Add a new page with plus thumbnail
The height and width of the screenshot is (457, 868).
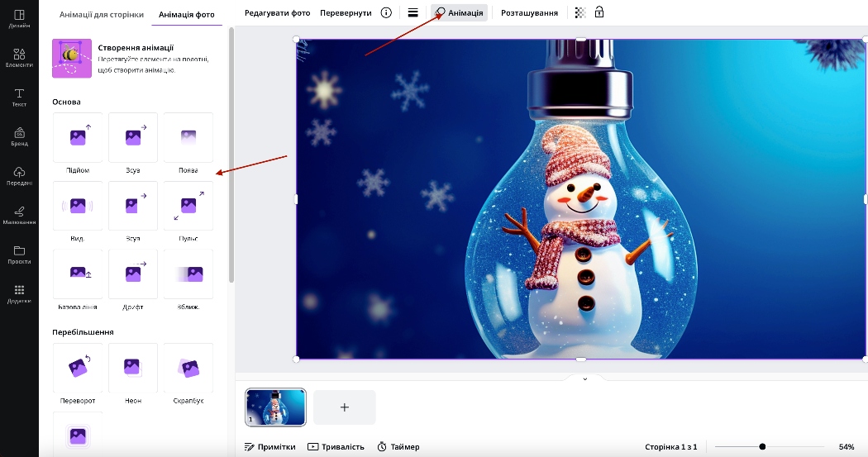pyautogui.click(x=344, y=407)
